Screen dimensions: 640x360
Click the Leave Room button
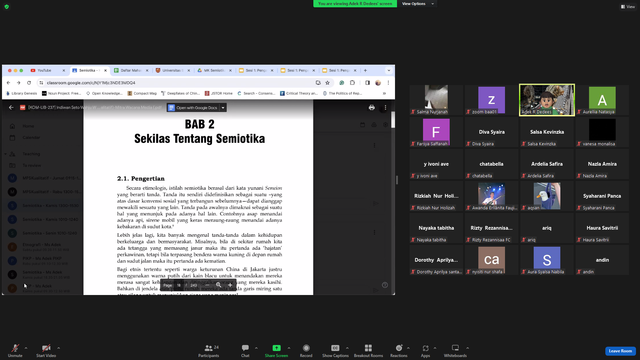[x=620, y=351]
